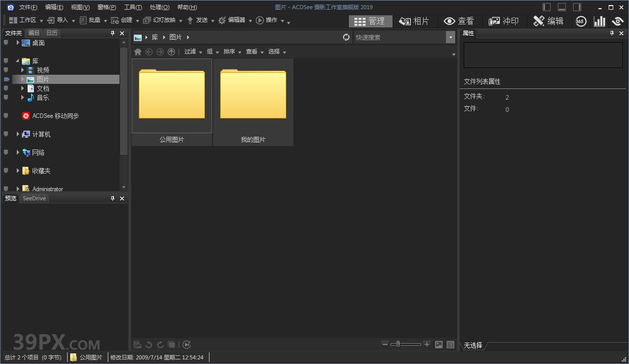Image resolution: width=629 pixels, height=364 pixels.
Task: Open the Dashboard bar-chart mode
Action: tap(600, 21)
